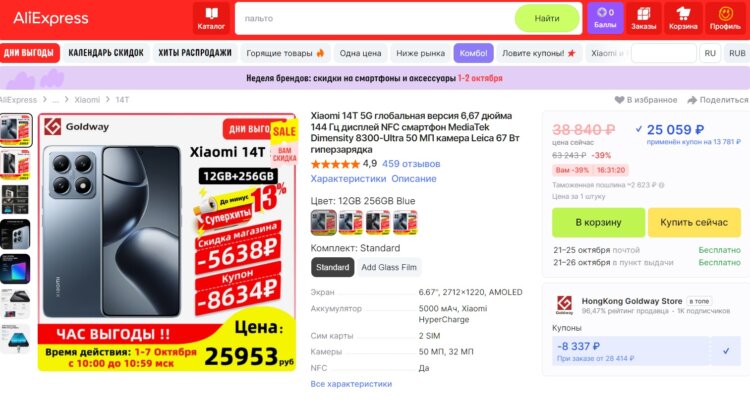Select the Standard bundle option
Image resolution: width=750 pixels, height=407 pixels.
[332, 267]
